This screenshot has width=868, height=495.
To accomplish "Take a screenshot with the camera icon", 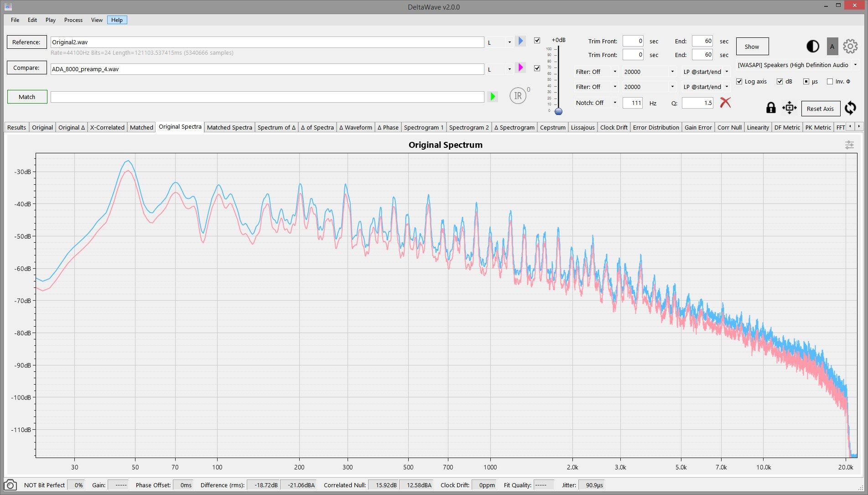I will [x=10, y=485].
